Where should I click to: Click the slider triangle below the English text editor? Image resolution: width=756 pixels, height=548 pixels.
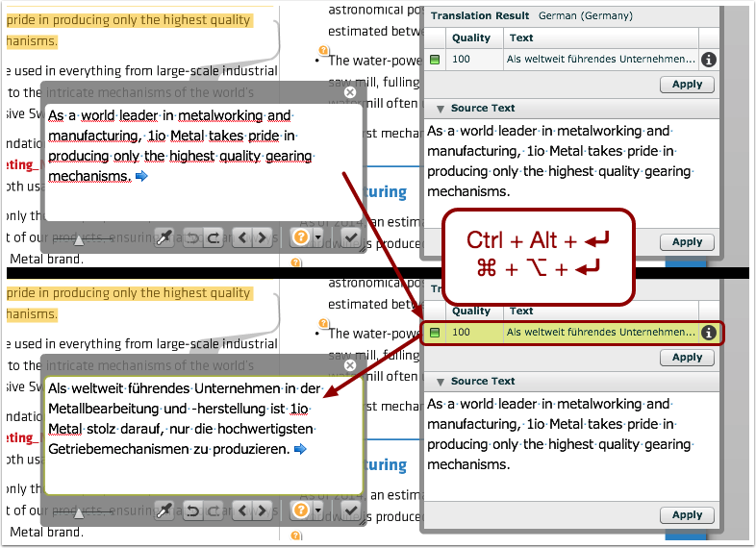pyautogui.click(x=79, y=240)
